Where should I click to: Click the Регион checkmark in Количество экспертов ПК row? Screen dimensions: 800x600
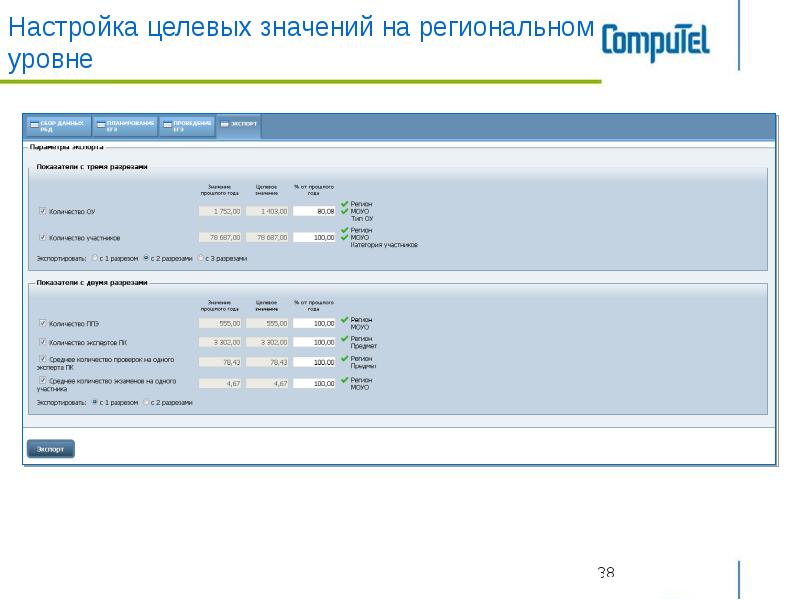(x=344, y=339)
